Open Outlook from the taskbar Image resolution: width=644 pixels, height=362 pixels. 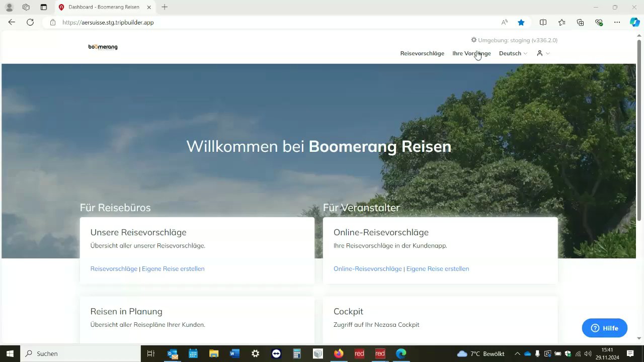[173, 353]
